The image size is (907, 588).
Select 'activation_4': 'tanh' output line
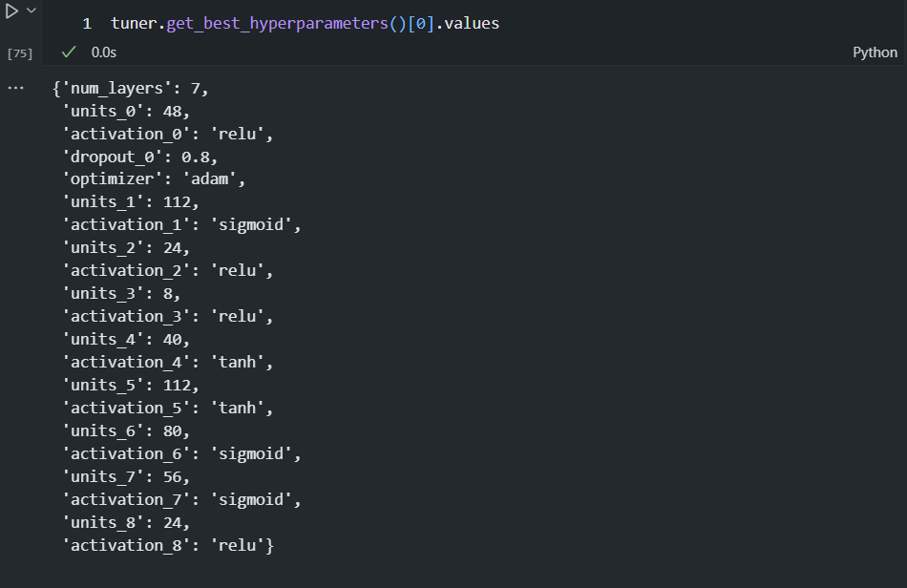click(x=168, y=363)
